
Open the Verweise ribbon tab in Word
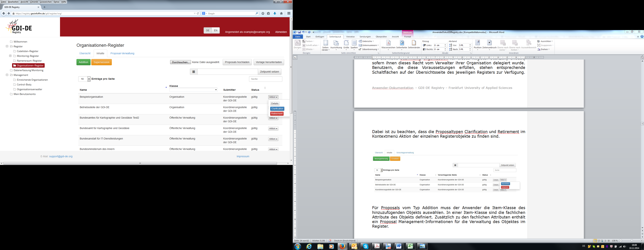tap(350, 37)
